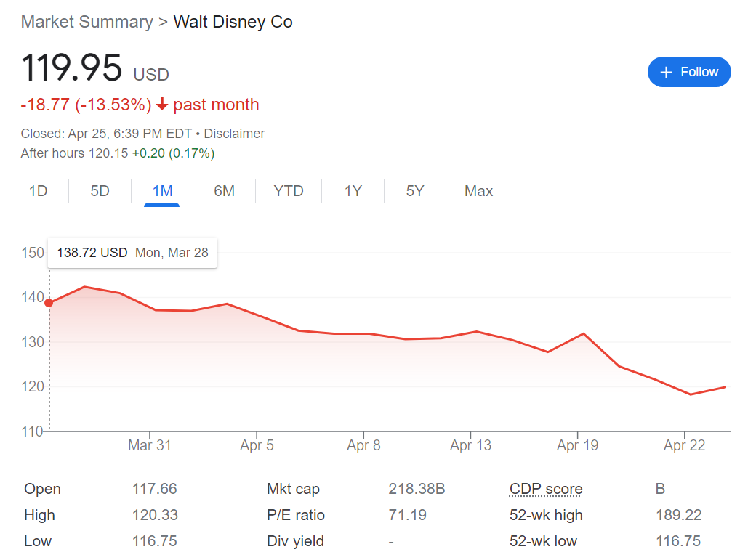This screenshot has width=756, height=560.
Task: Click the Apr 19 peak on chart line
Action: 584,333
